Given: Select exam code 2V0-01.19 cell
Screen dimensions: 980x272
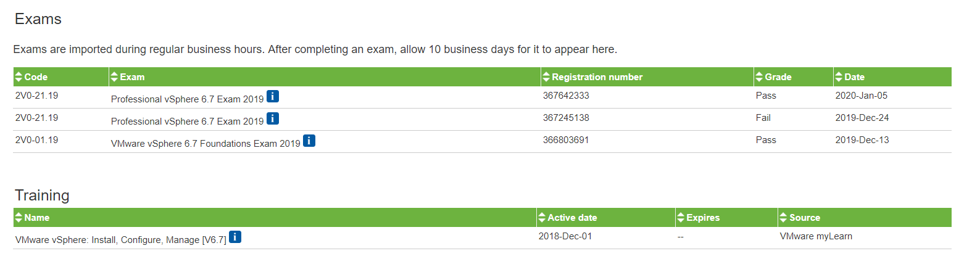Looking at the screenshot, I should [37, 140].
